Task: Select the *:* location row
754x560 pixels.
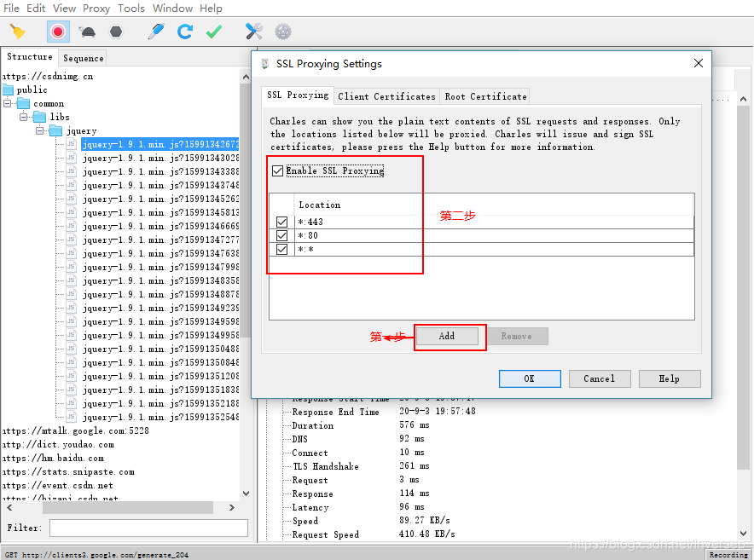Action: 481,249
